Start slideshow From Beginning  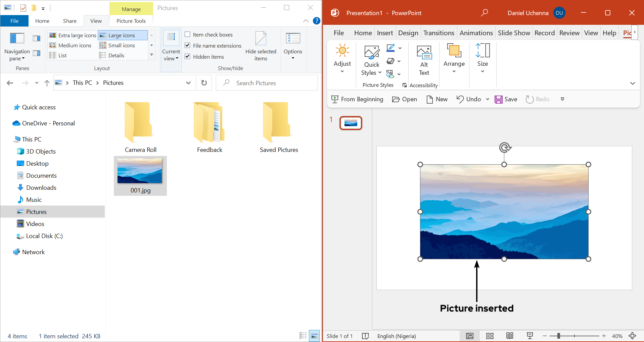click(357, 99)
